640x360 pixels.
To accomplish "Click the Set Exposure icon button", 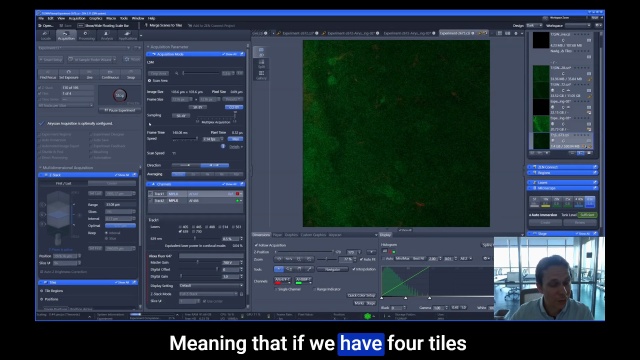I will pyautogui.click(x=69, y=74).
